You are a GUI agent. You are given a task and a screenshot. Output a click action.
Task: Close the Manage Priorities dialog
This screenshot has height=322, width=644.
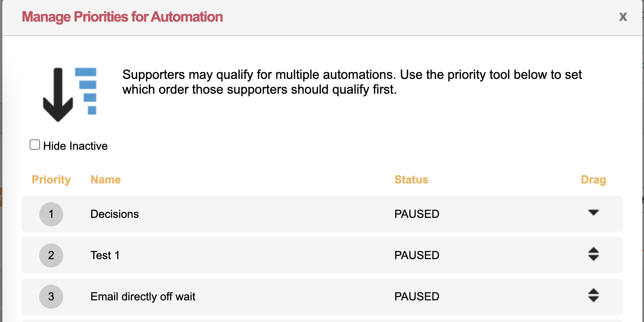[x=623, y=17]
